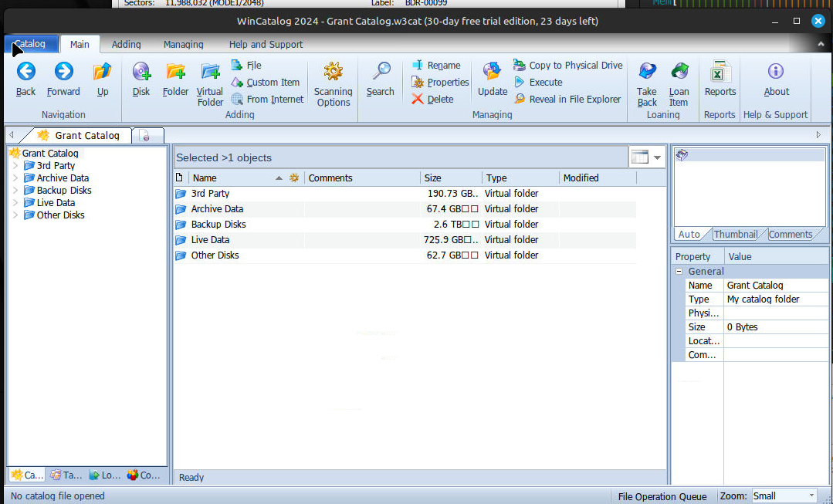Image resolution: width=833 pixels, height=504 pixels.
Task: Sort list by Modified column
Action: click(x=598, y=178)
